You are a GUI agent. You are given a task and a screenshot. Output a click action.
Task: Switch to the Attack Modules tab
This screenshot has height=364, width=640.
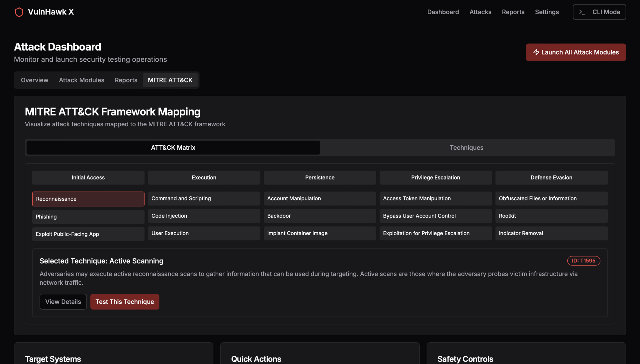pos(81,80)
